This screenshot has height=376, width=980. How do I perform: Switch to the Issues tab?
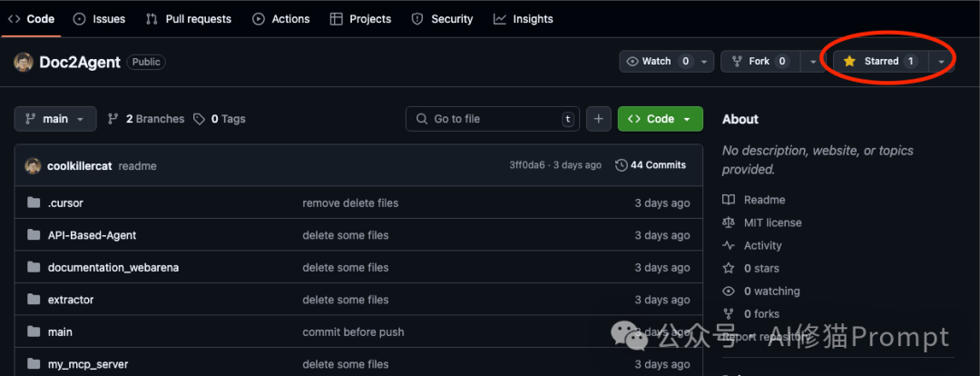point(100,19)
